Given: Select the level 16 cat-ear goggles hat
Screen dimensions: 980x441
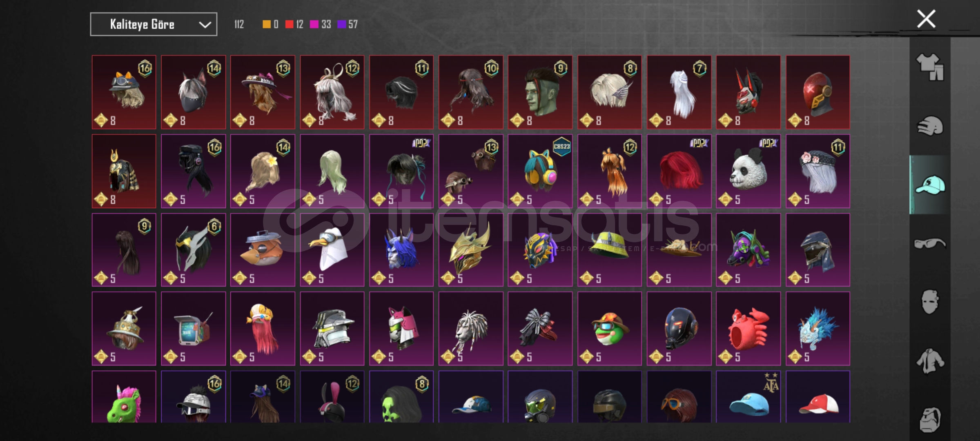Looking at the screenshot, I should point(124,92).
